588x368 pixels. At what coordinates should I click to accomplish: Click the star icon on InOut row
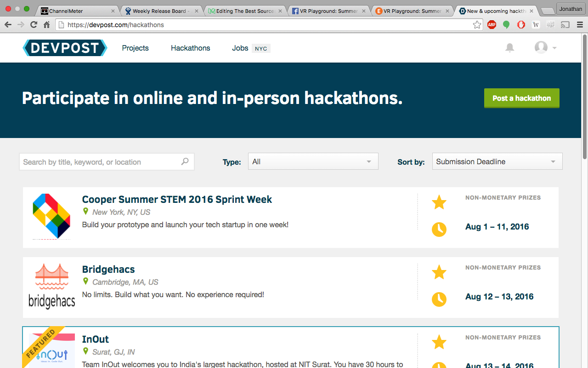tap(439, 342)
